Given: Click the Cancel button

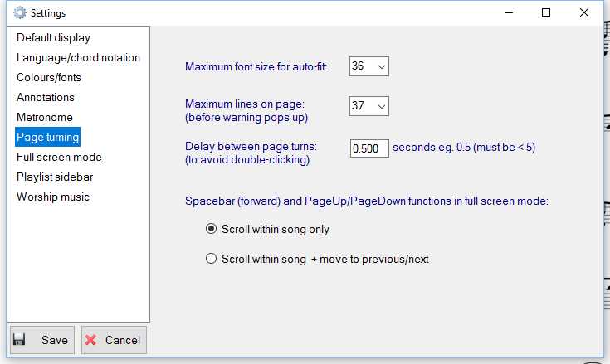Looking at the screenshot, I should tap(114, 340).
